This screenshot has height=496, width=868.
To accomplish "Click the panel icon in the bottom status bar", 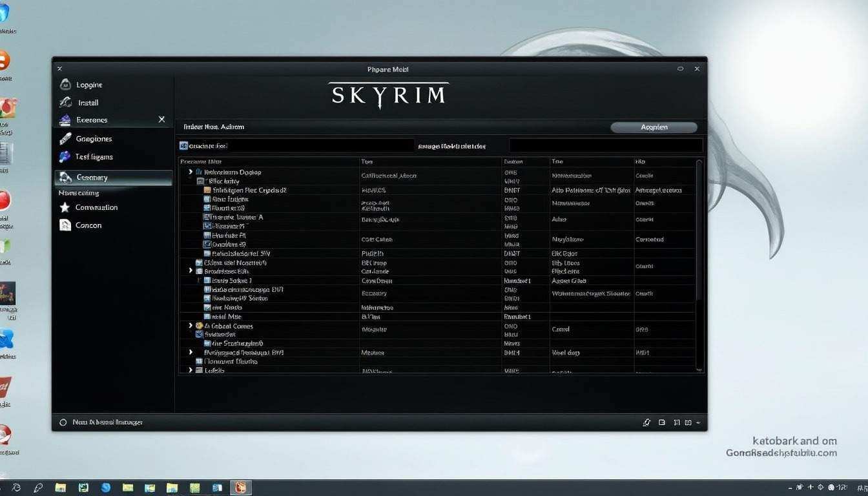I will [661, 422].
